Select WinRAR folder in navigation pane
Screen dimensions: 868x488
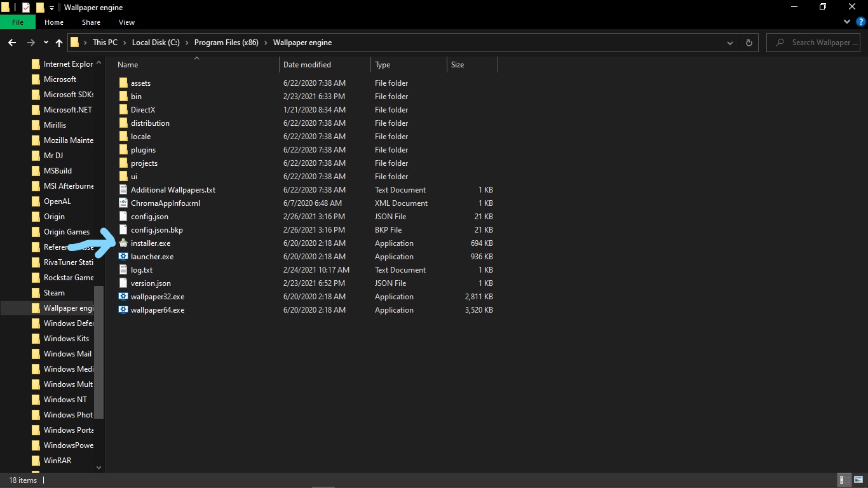click(x=57, y=461)
